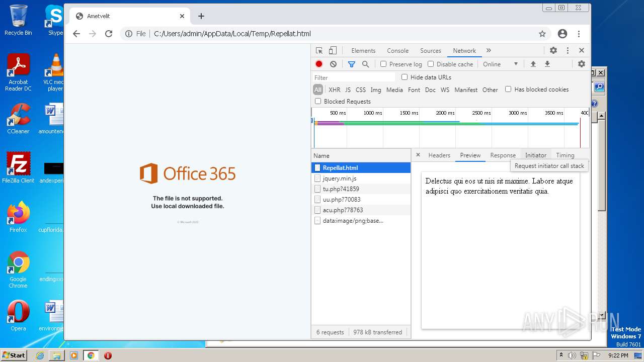Check Has blocked cookies
This screenshot has height=362, width=644.
pyautogui.click(x=508, y=89)
